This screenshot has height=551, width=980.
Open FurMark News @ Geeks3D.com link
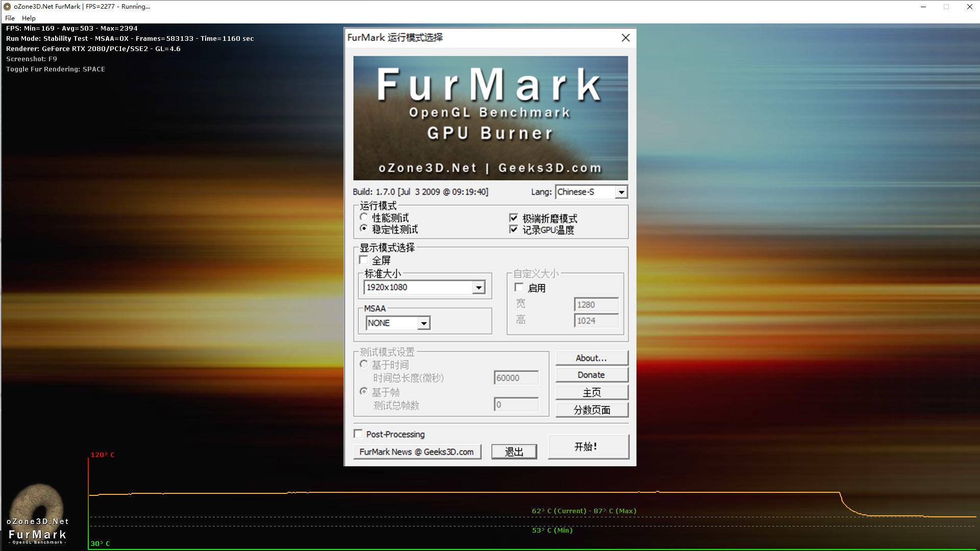point(416,452)
